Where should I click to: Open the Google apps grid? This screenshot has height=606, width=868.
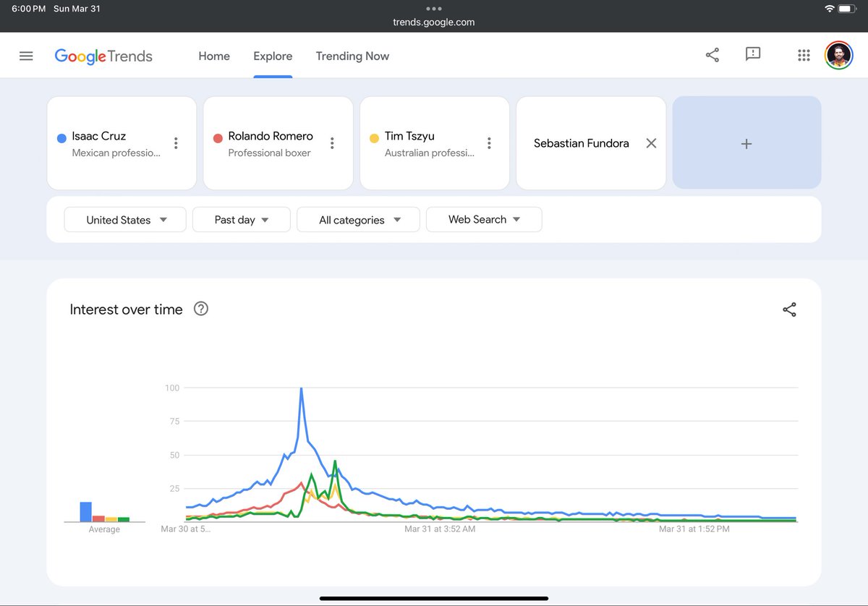click(x=803, y=56)
